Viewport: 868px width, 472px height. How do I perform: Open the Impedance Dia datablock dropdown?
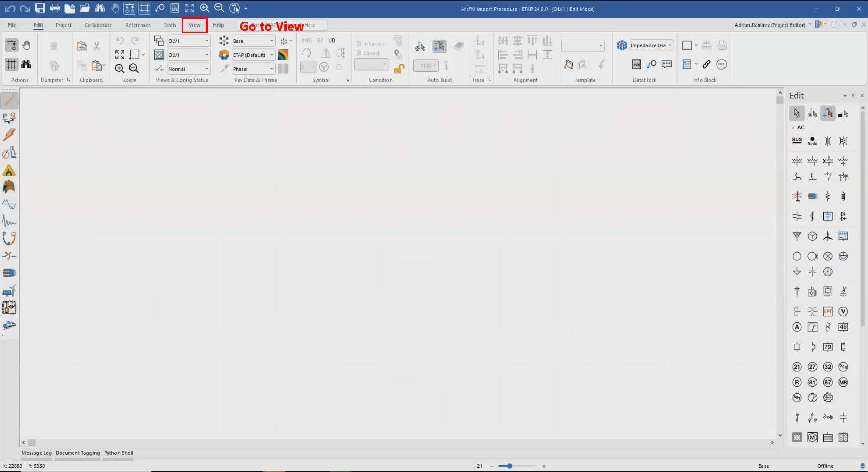click(x=670, y=45)
